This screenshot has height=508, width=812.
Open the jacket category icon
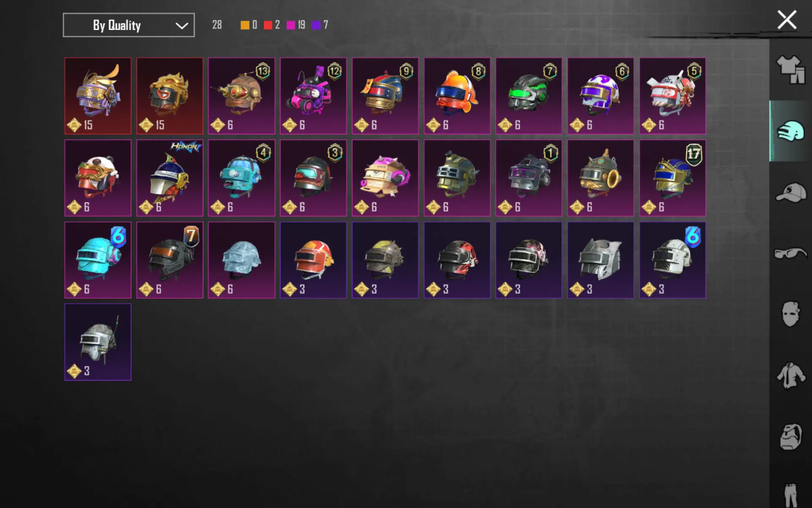pos(790,375)
